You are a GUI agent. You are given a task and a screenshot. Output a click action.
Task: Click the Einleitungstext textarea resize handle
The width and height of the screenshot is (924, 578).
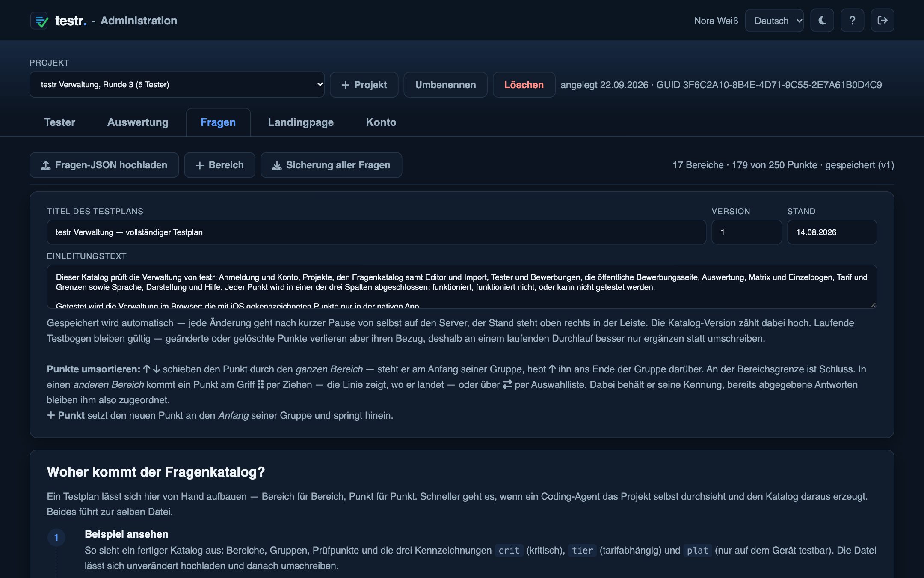tap(873, 305)
